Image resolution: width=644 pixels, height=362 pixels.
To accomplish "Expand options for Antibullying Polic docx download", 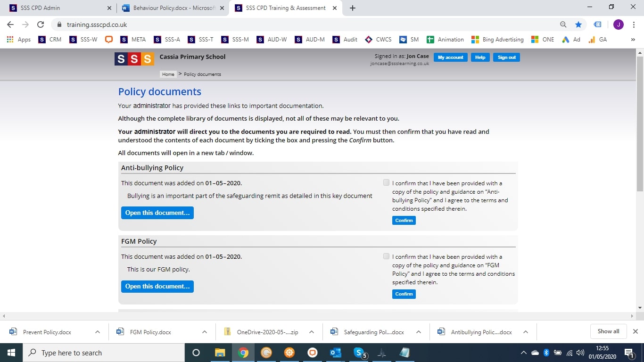I will [x=526, y=332].
